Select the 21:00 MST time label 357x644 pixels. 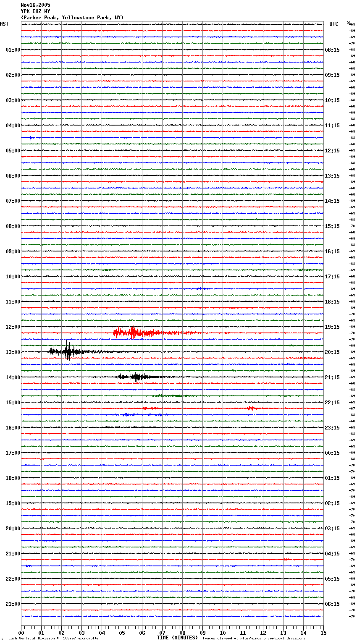pos(13,554)
